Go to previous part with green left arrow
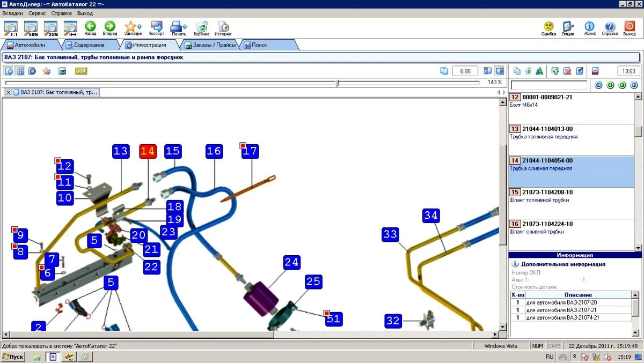Image resolution: width=644 pixels, height=363 pixels. coord(610,85)
